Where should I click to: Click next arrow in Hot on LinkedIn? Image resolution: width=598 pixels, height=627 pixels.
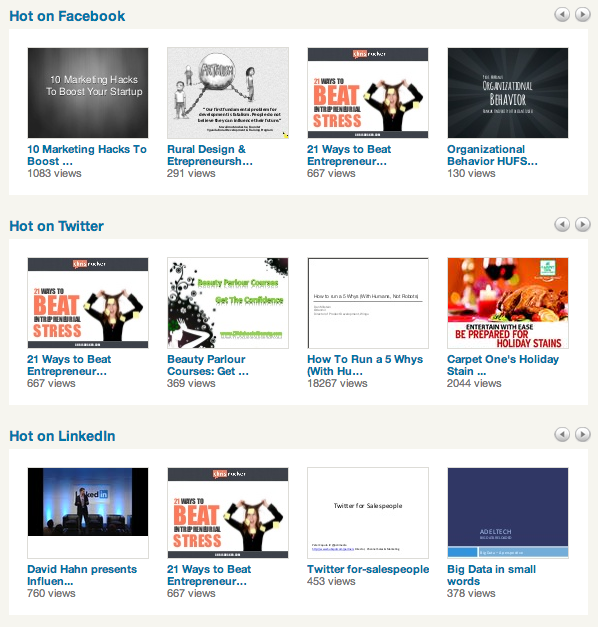tap(583, 434)
